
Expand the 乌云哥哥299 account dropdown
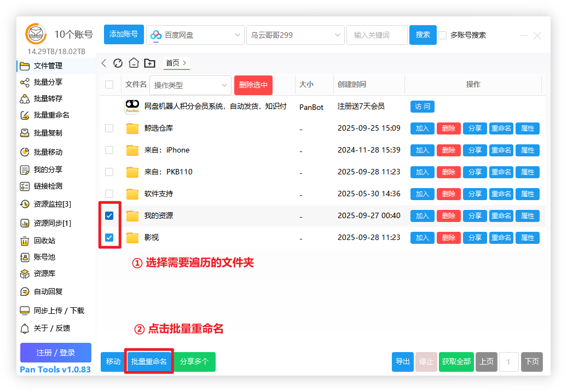296,35
